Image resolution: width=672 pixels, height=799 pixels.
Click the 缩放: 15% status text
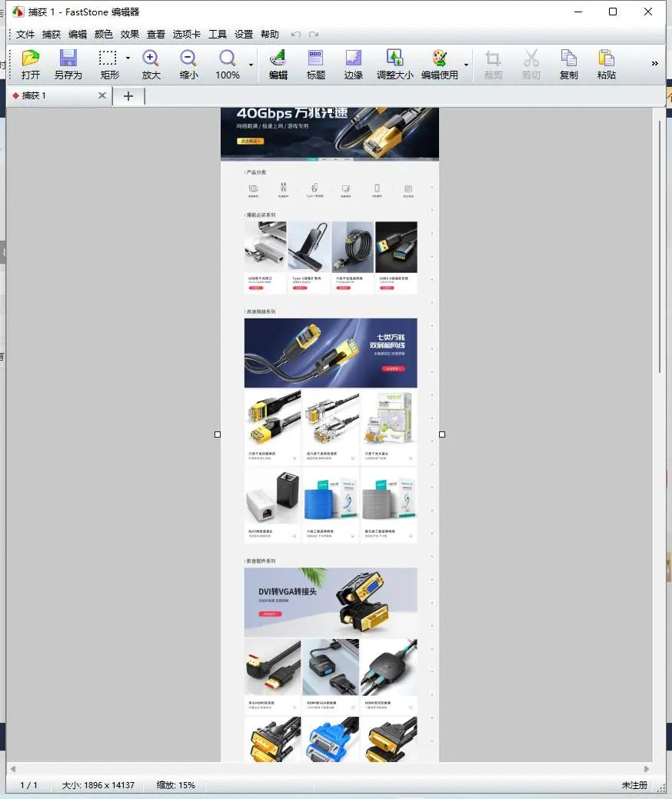[176, 785]
